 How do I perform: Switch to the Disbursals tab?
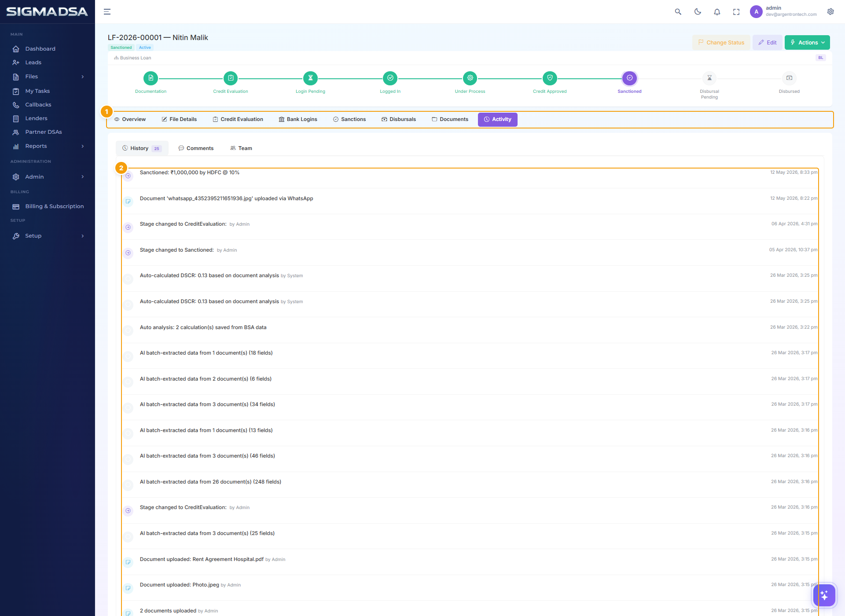pyautogui.click(x=399, y=119)
